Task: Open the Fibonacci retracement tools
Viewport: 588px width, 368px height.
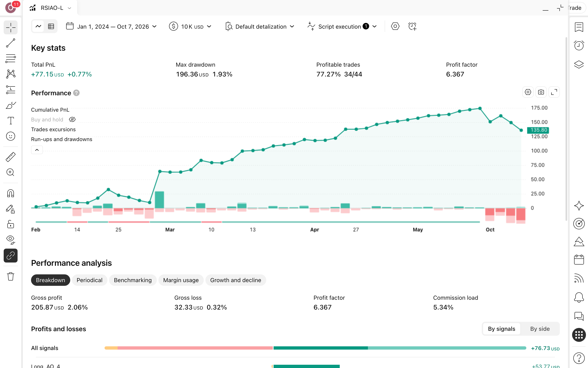Action: pos(11,58)
